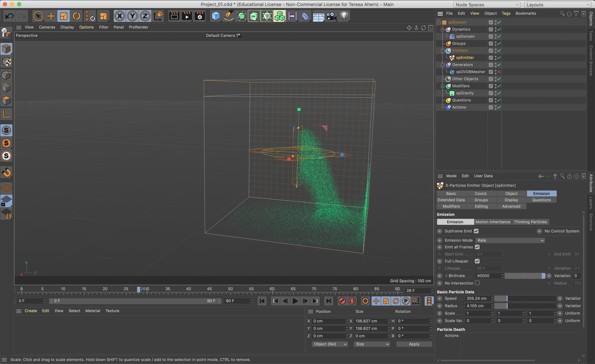Select the Live Selection tool
The width and height of the screenshot is (595, 364).
38,16
